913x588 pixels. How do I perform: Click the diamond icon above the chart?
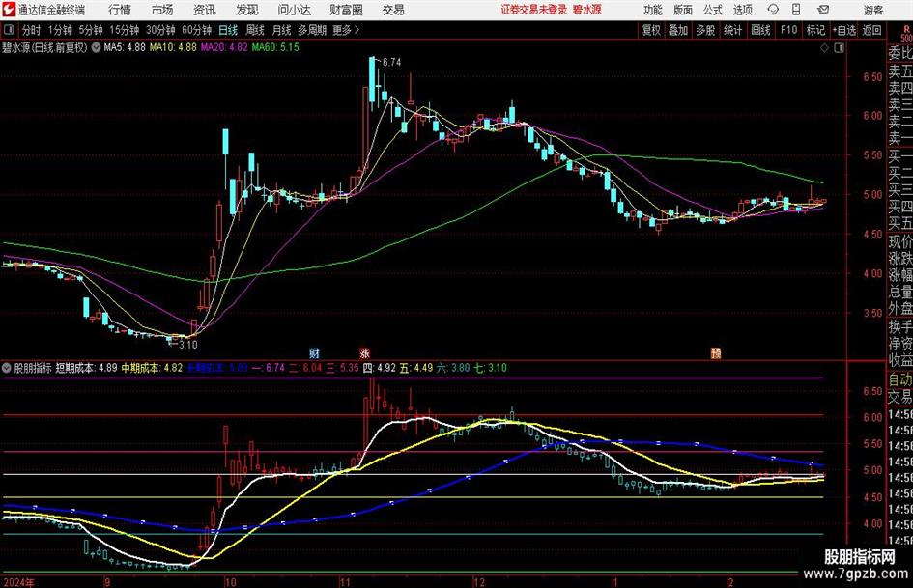tap(824, 48)
